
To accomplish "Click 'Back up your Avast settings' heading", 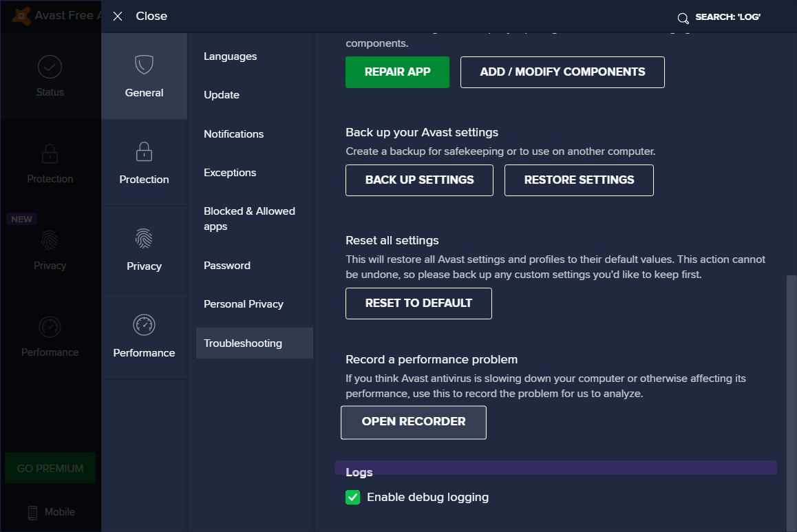I will click(422, 132).
